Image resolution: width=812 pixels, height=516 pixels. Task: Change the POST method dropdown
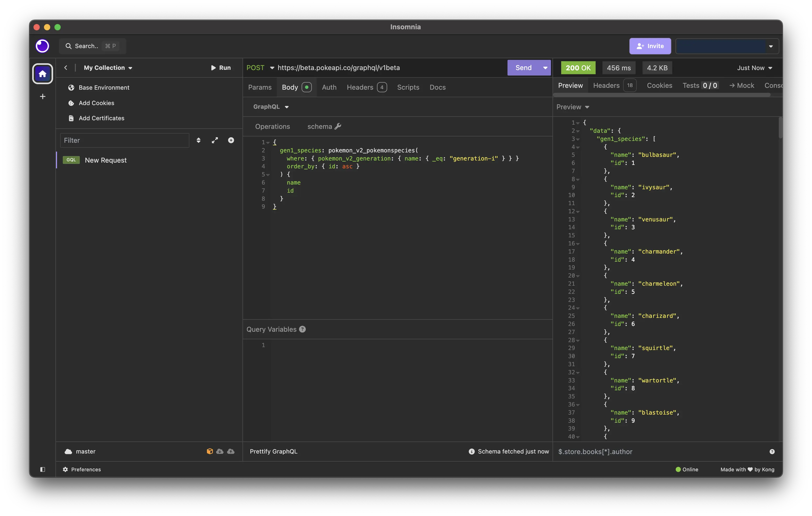point(260,68)
